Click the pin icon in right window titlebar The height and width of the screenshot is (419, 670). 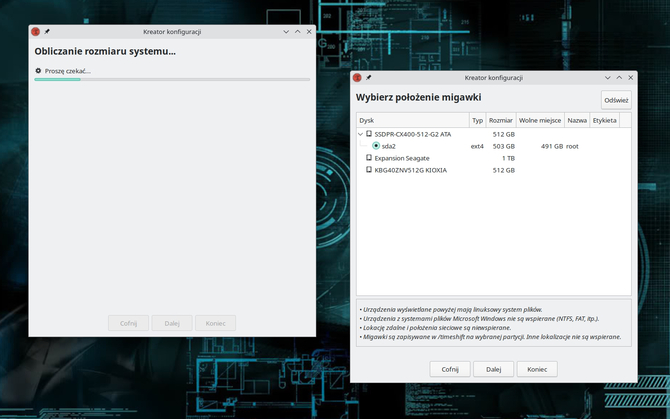(x=369, y=78)
